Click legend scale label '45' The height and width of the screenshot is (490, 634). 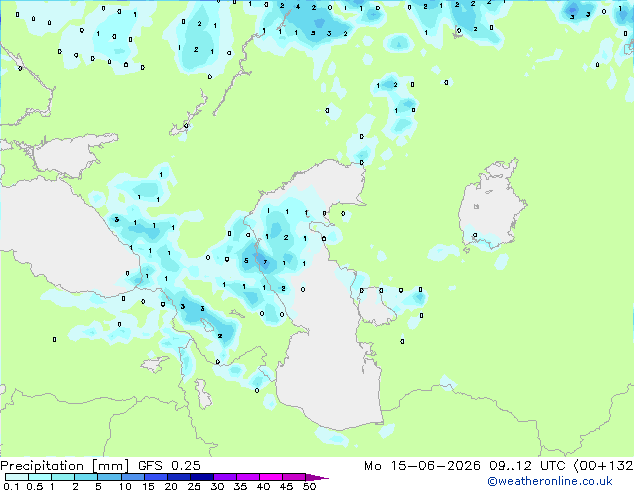point(286,486)
